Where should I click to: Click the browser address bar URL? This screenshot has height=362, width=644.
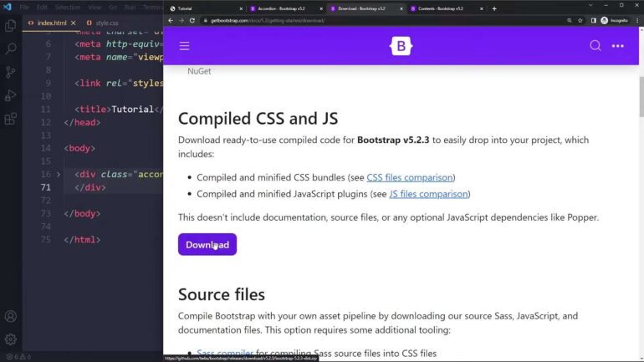[x=268, y=21]
